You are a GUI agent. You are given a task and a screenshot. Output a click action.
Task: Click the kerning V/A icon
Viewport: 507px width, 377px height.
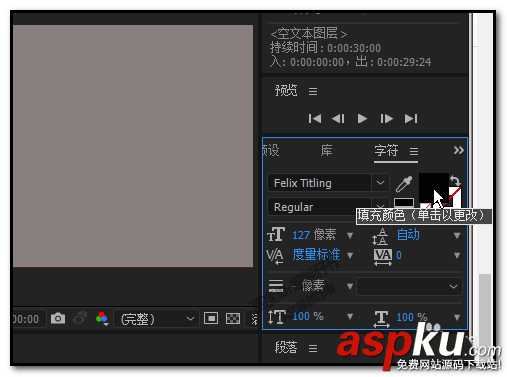(275, 256)
